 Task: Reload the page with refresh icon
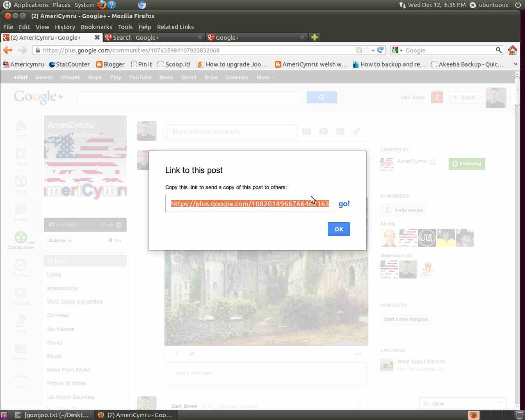(x=381, y=50)
